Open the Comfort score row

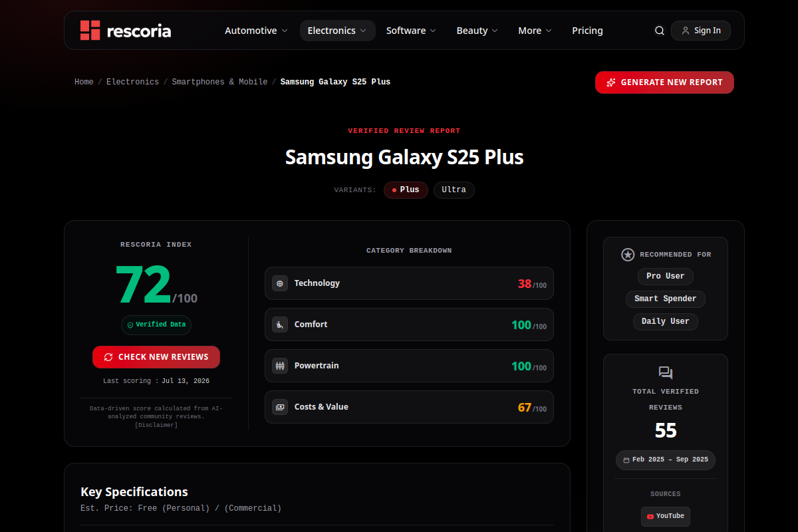(x=409, y=325)
